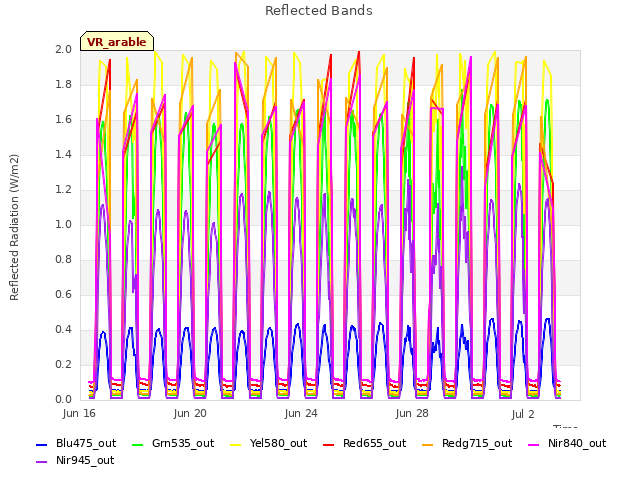Click the blue Blu475_out legend swatch
The width and height of the screenshot is (640, 480).
pos(42,445)
